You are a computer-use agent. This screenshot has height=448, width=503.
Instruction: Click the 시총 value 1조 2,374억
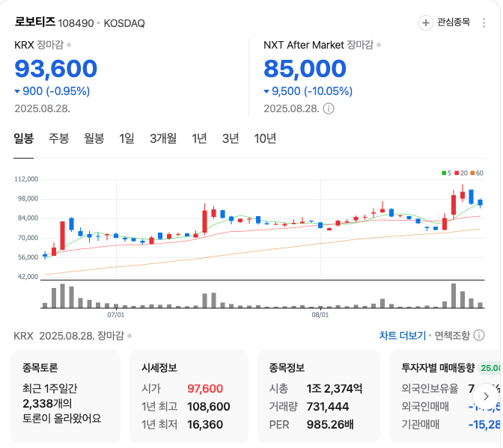[x=335, y=389]
